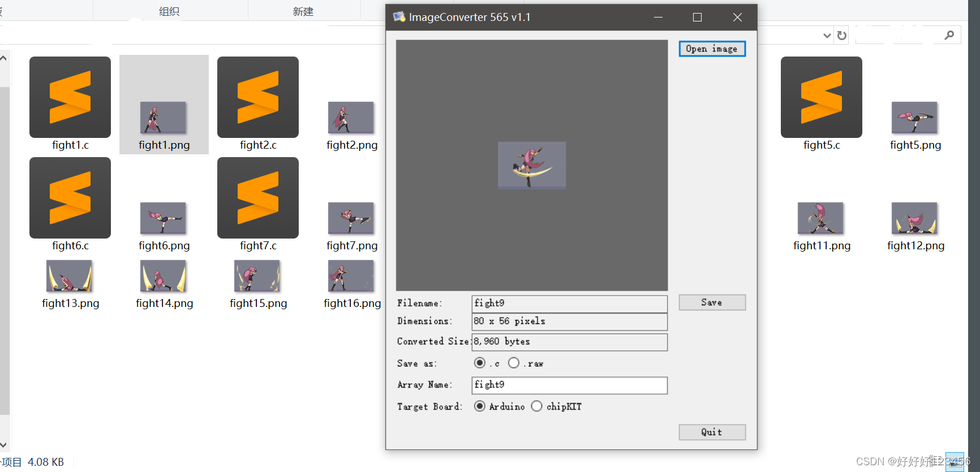This screenshot has height=472, width=980.
Task: Select the fight14.png thumbnail
Action: click(163, 275)
